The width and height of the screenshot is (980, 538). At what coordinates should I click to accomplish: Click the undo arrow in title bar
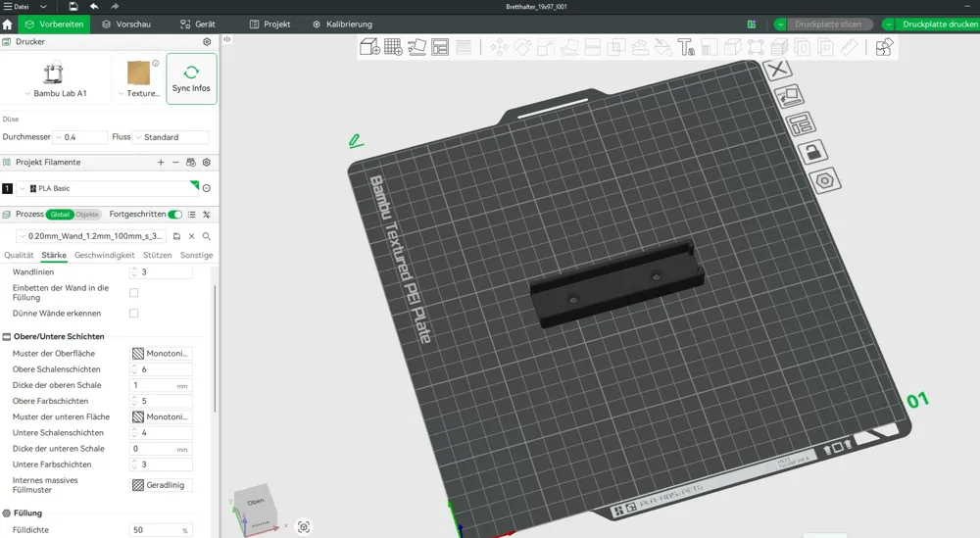[94, 6]
